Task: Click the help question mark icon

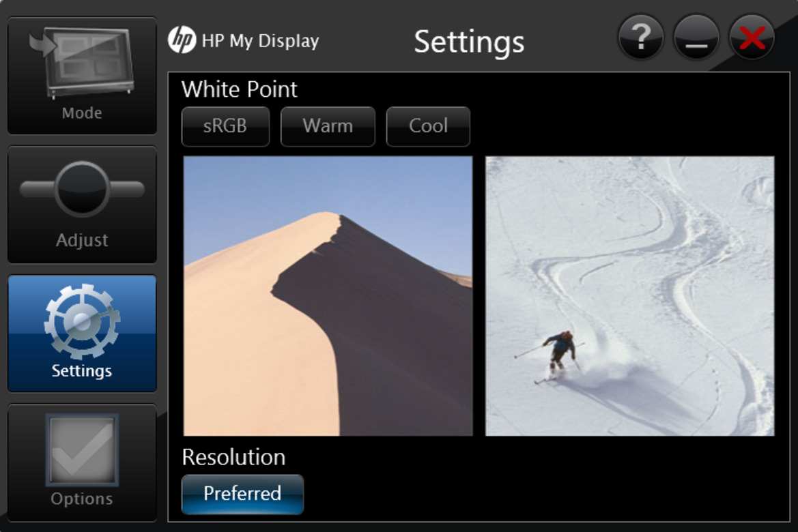Action: point(641,38)
